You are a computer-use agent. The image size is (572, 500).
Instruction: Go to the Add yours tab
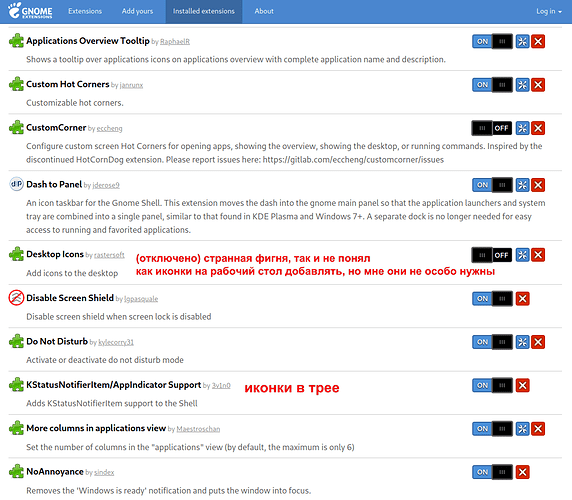click(138, 11)
